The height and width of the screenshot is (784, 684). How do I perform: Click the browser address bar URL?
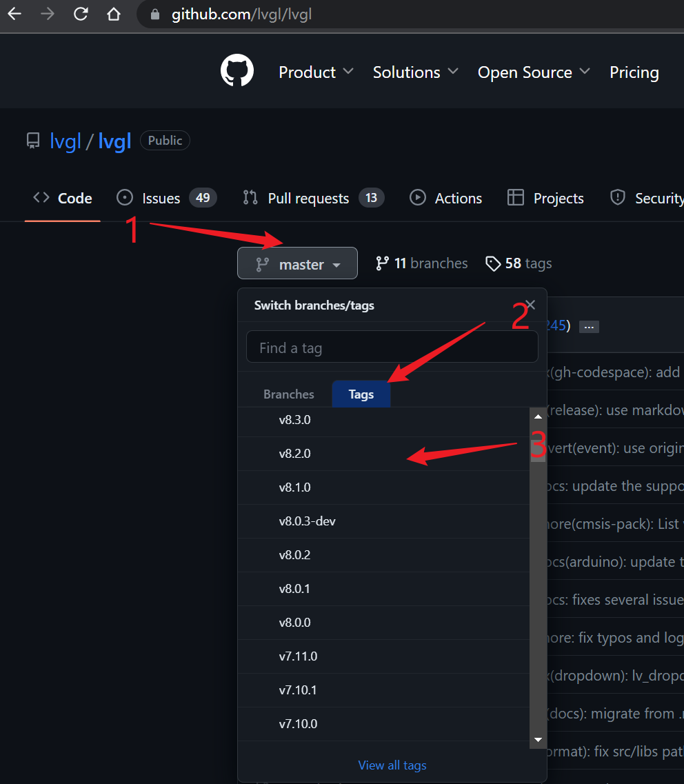(x=241, y=14)
